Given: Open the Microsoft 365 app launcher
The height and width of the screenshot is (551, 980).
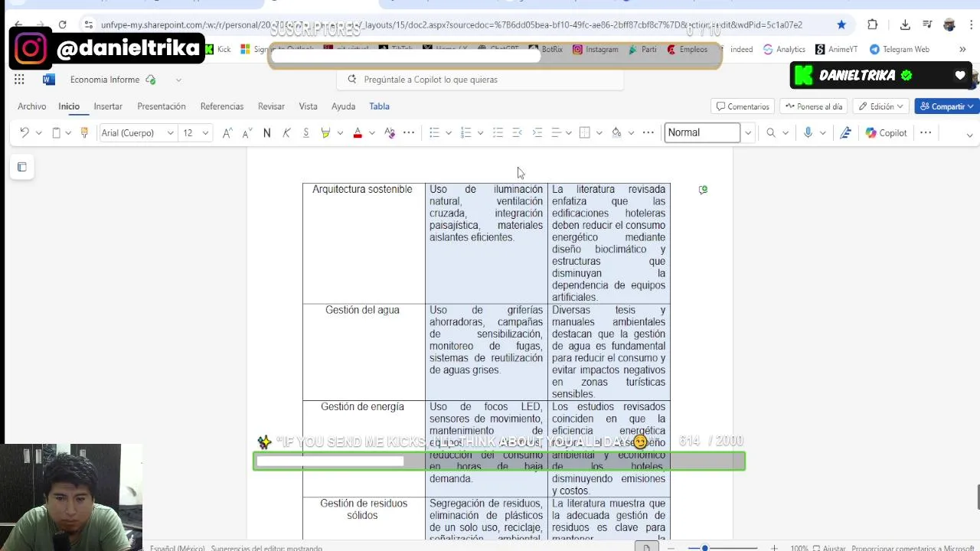Looking at the screenshot, I should pos(19,80).
